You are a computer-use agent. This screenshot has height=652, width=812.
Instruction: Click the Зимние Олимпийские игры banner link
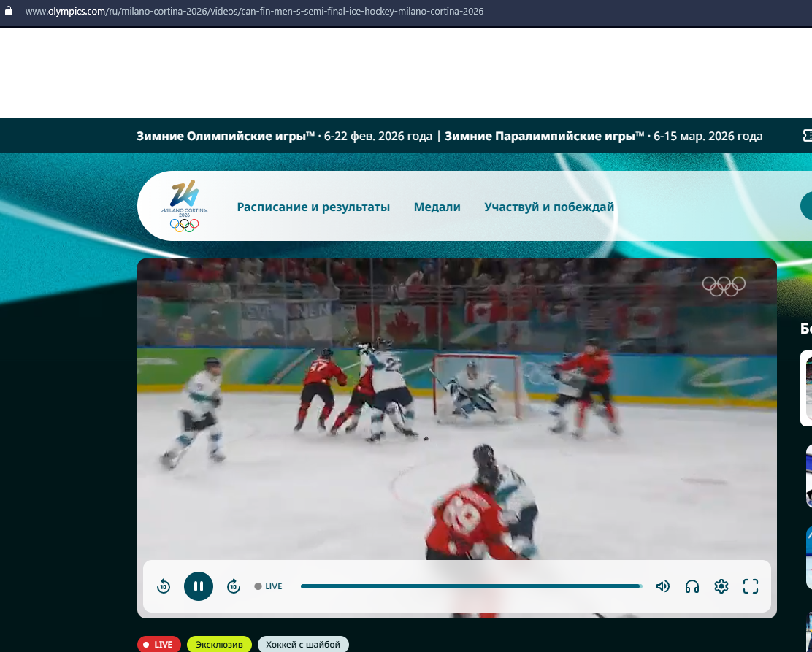click(283, 136)
